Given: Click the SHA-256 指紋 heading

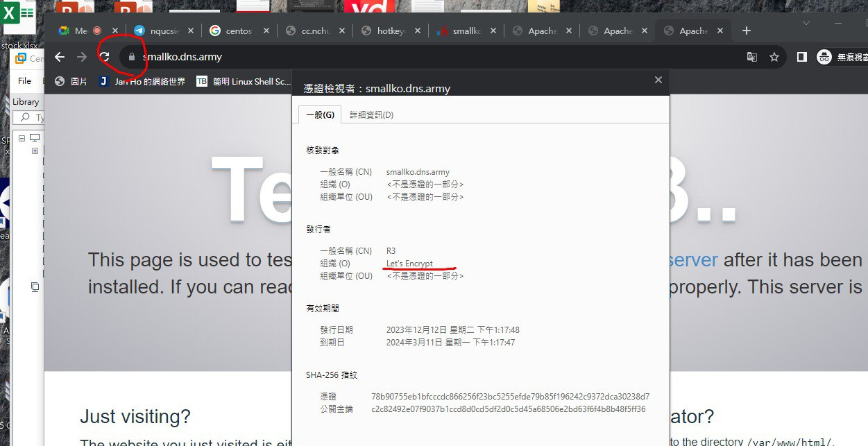Looking at the screenshot, I should [332, 375].
